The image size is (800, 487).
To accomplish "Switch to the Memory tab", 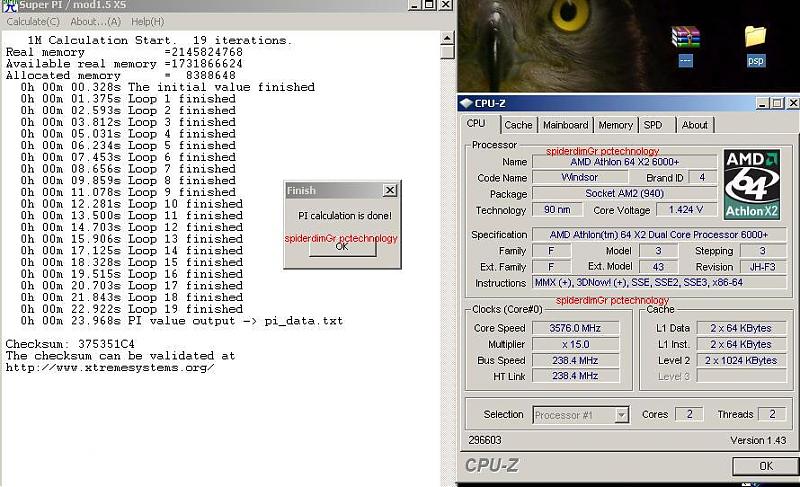I will pos(615,125).
